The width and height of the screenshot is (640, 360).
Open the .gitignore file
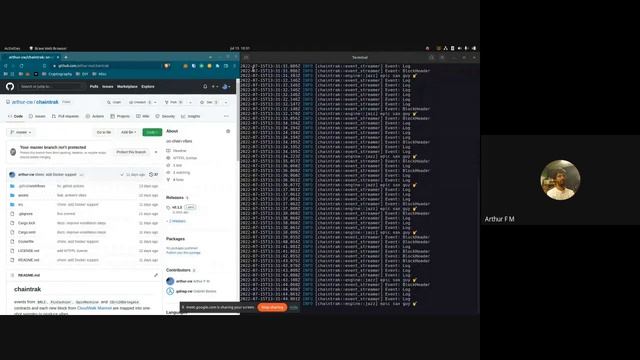tap(25, 214)
